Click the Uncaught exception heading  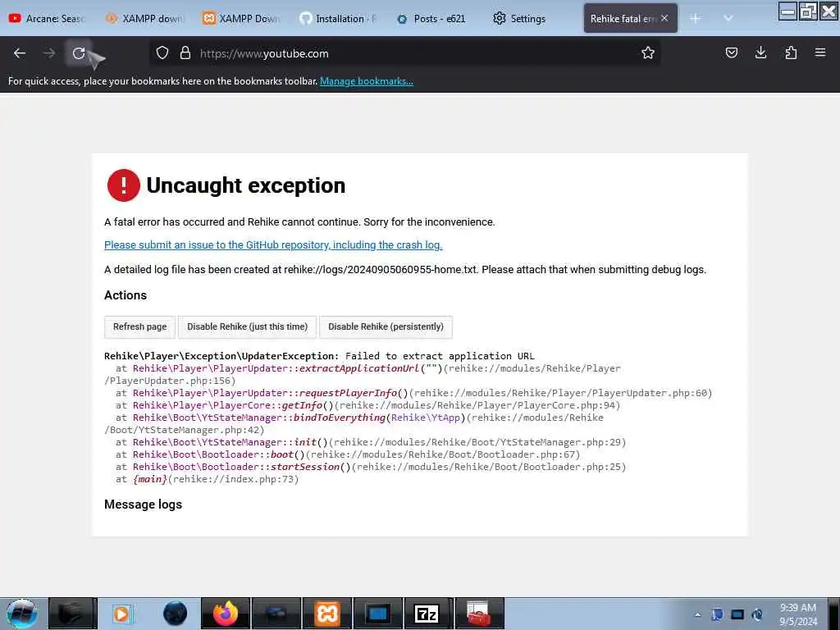pyautogui.click(x=245, y=185)
